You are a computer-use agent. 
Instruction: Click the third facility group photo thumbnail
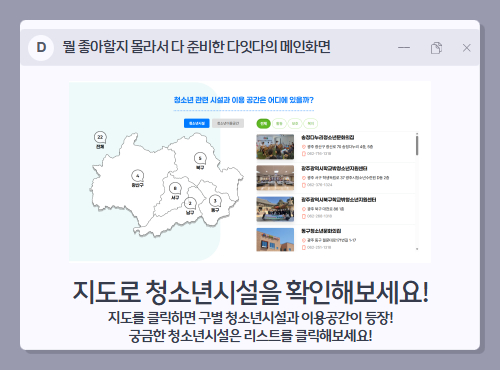point(275,209)
